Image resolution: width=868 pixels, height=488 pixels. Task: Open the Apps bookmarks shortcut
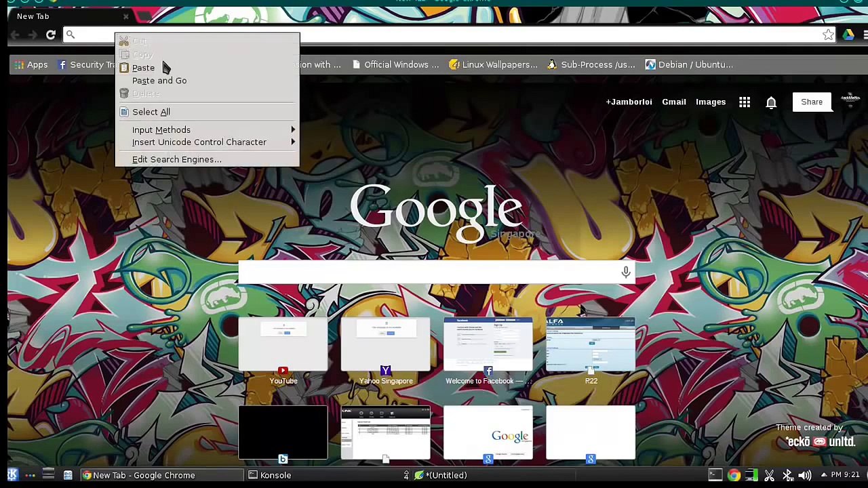tap(31, 64)
